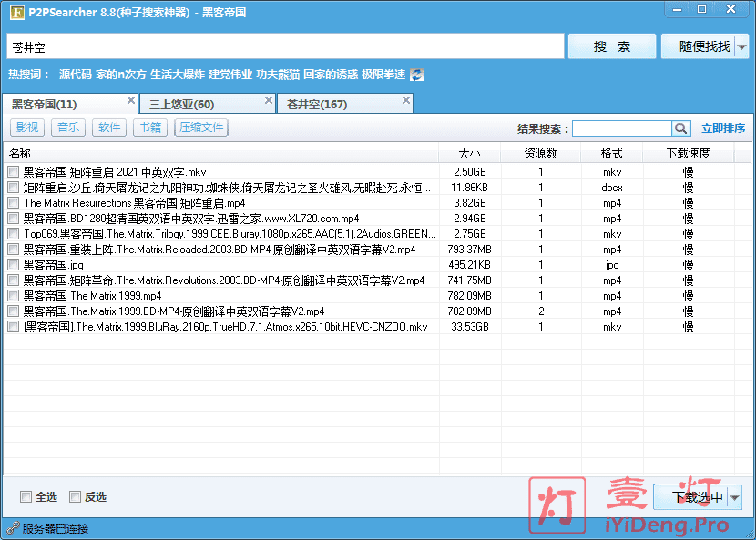
Task: Select checkbox for The Matrix Resurrections mp4
Action: coord(14,202)
